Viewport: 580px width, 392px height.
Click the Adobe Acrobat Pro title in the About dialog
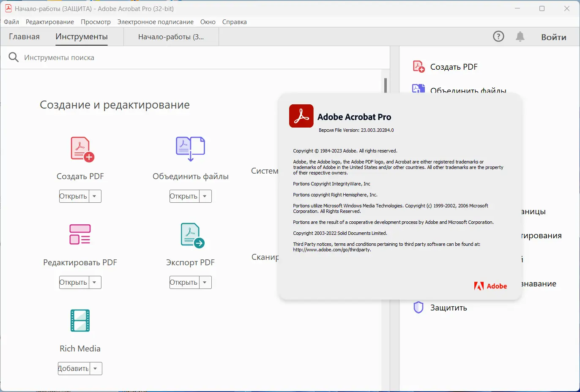[x=354, y=117]
